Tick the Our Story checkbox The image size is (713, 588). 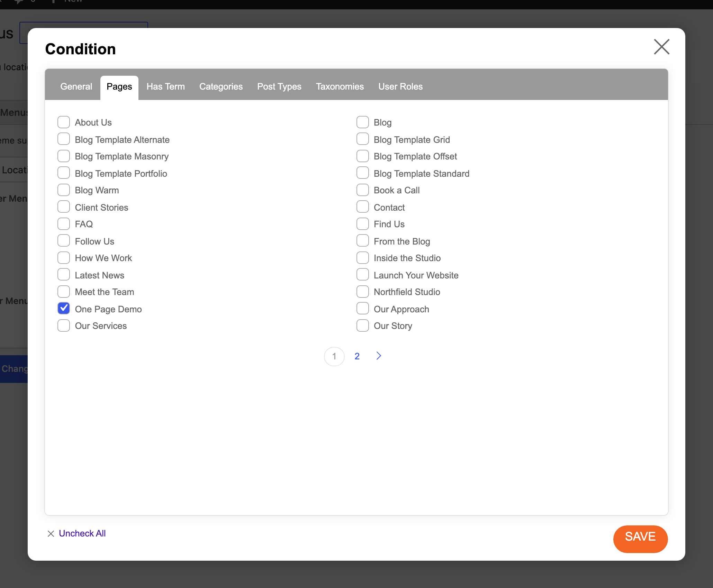tap(362, 325)
